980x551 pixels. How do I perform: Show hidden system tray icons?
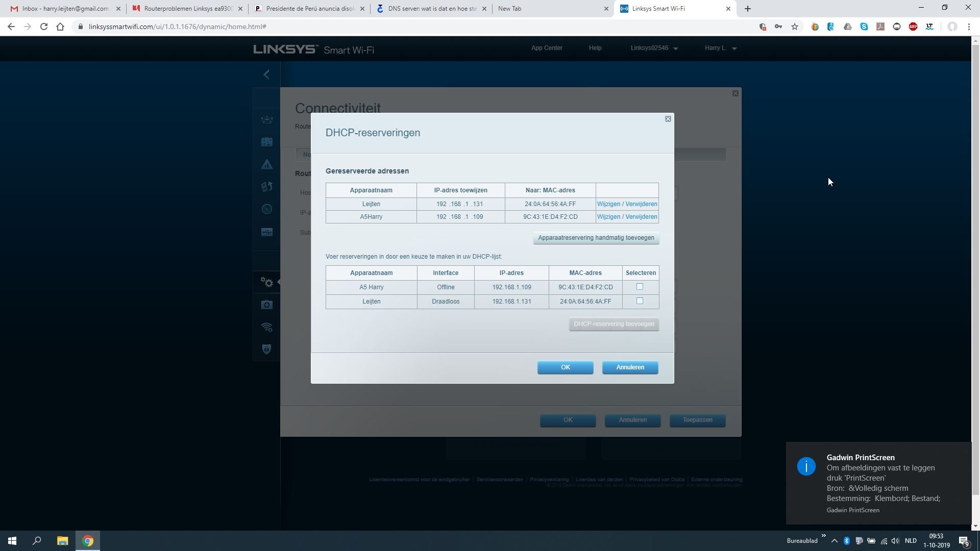834,541
